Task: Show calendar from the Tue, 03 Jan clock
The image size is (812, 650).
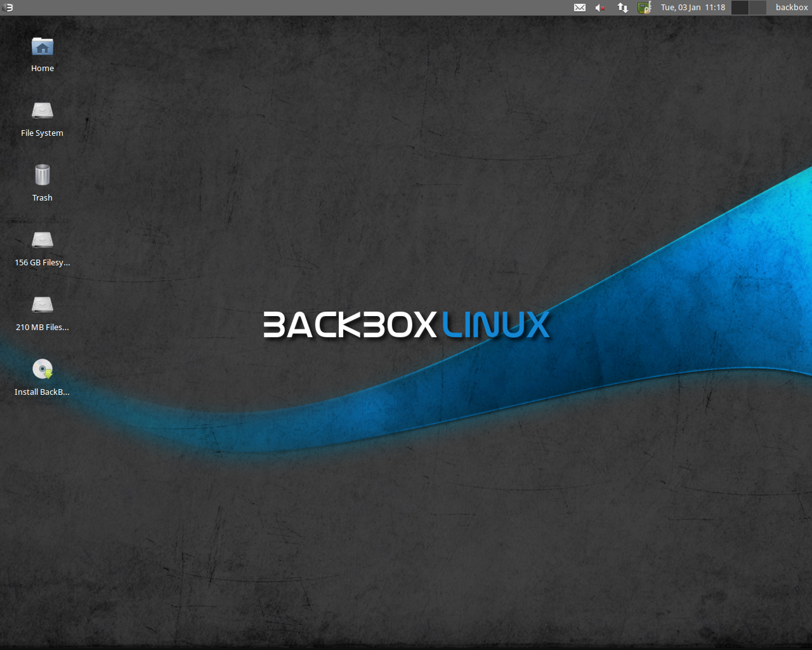Action: click(693, 8)
